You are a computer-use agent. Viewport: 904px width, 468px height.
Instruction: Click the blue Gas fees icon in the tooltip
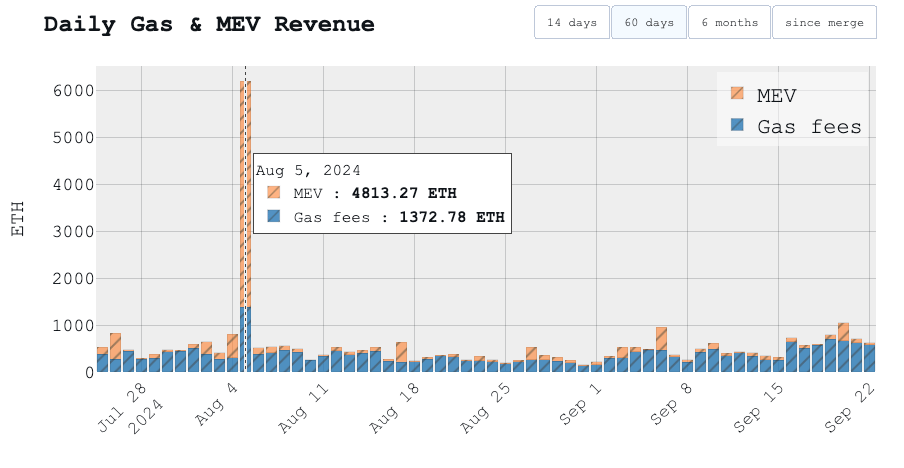274,216
